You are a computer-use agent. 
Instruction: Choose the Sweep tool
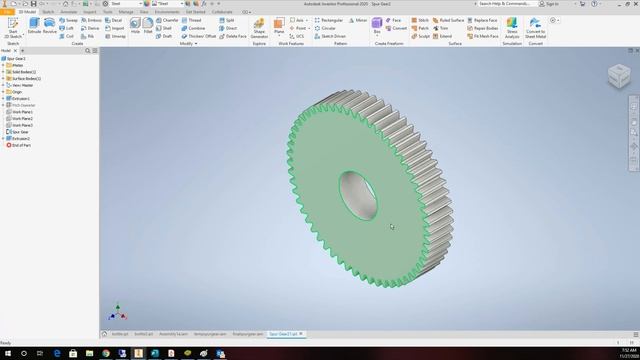tap(68, 20)
